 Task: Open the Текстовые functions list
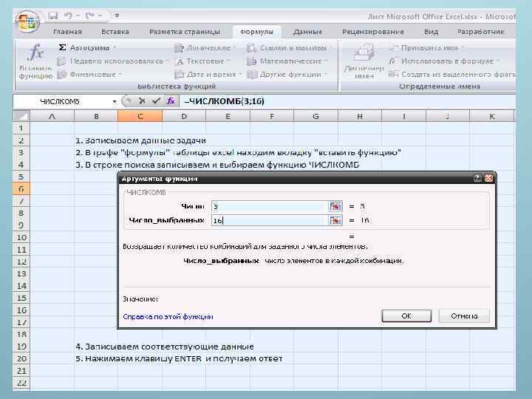coord(202,61)
